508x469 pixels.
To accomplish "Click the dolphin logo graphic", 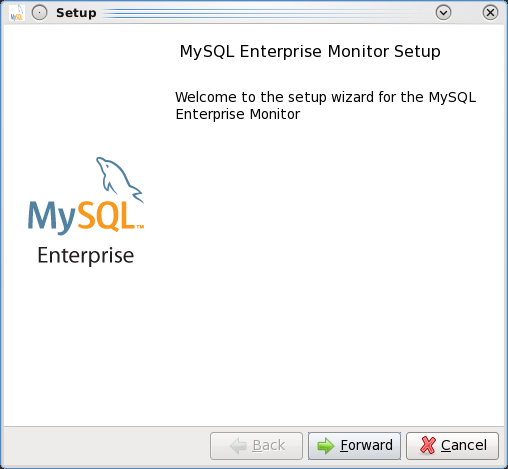I will pos(120,180).
